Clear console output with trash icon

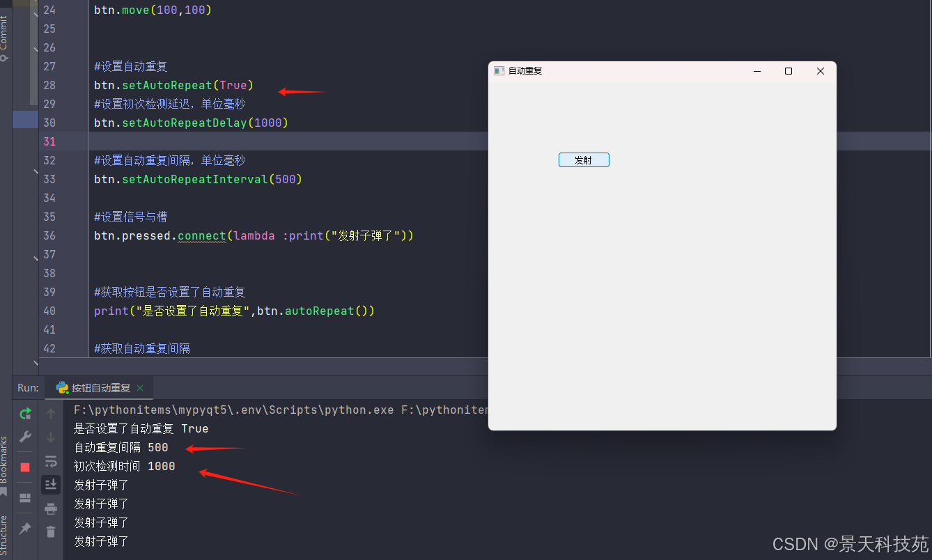point(51,531)
